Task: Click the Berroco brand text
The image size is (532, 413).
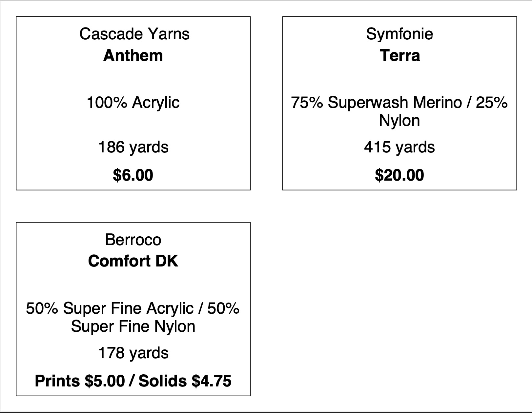Action: [133, 240]
